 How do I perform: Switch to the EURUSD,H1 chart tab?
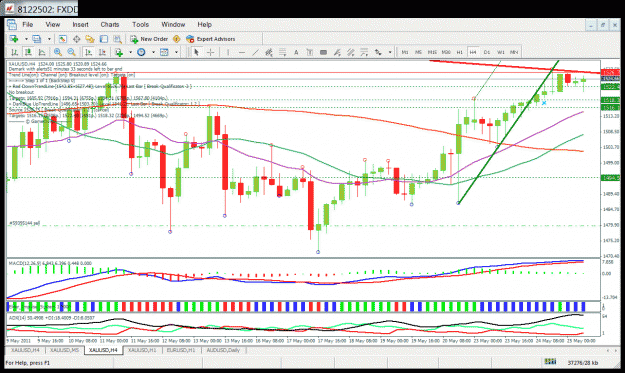[x=181, y=350]
